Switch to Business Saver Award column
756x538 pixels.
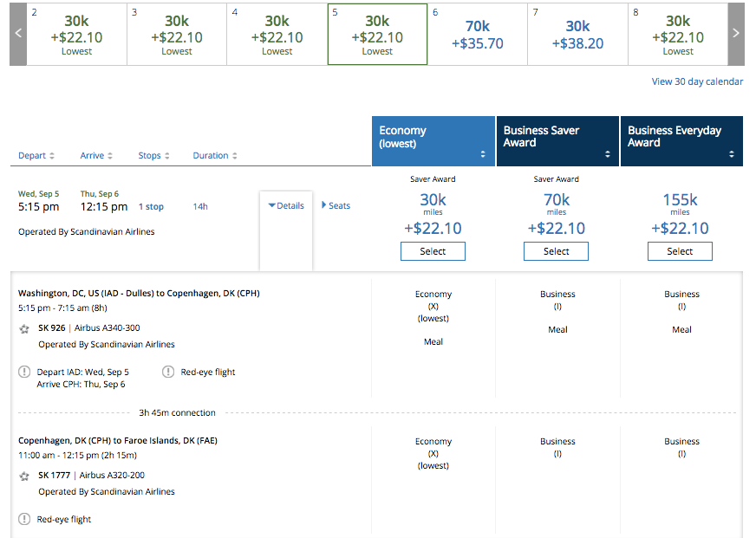coord(557,141)
